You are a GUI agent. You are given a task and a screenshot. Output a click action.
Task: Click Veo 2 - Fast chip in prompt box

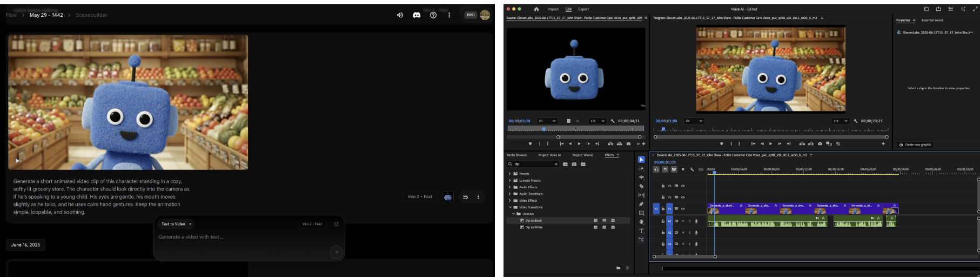point(312,224)
